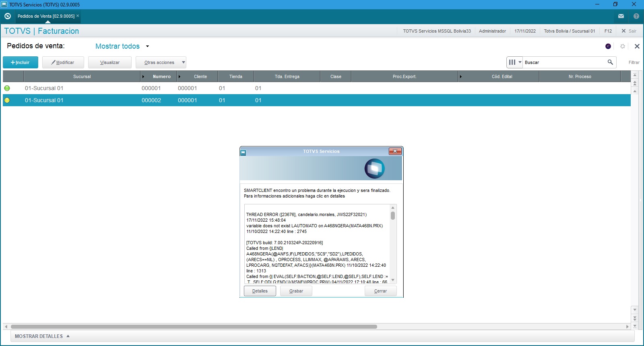
Task: Minimize the TOTVS Servicios application window
Action: 597,4
